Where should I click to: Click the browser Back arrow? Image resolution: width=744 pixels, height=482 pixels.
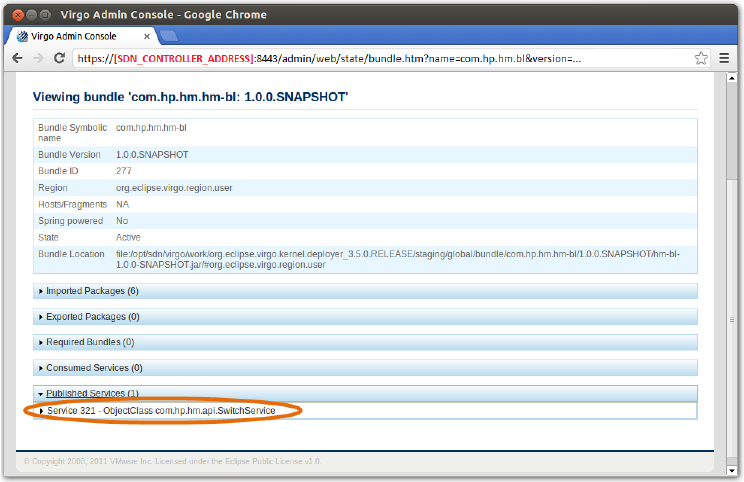click(x=17, y=58)
